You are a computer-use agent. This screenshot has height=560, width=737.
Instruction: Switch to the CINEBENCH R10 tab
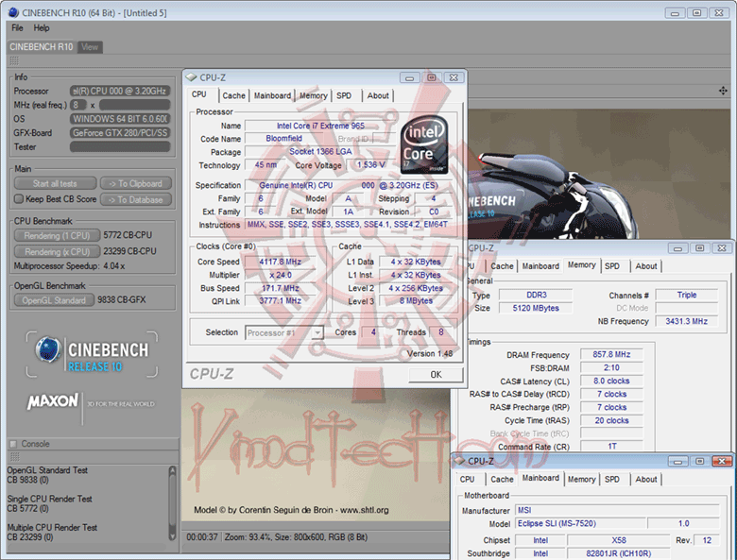(42, 46)
